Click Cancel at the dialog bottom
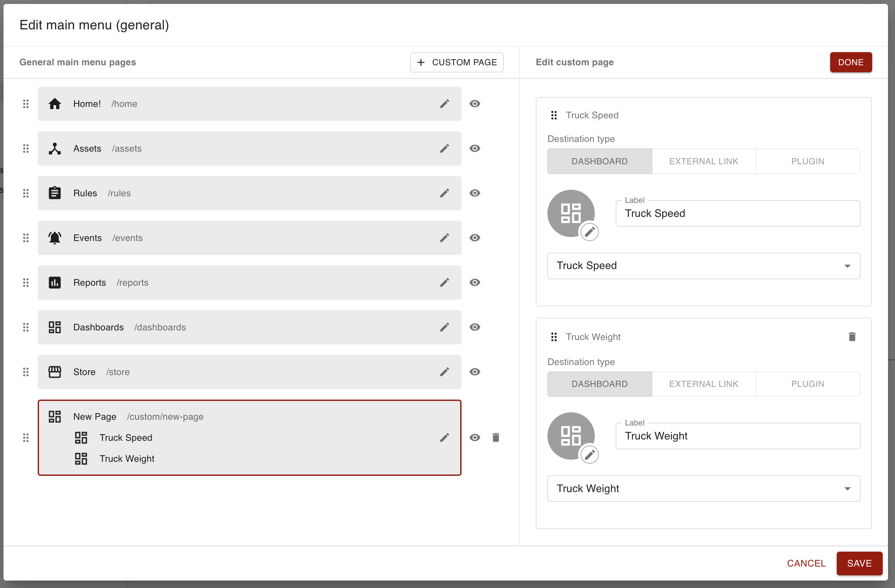The height and width of the screenshot is (588, 895). pos(806,563)
